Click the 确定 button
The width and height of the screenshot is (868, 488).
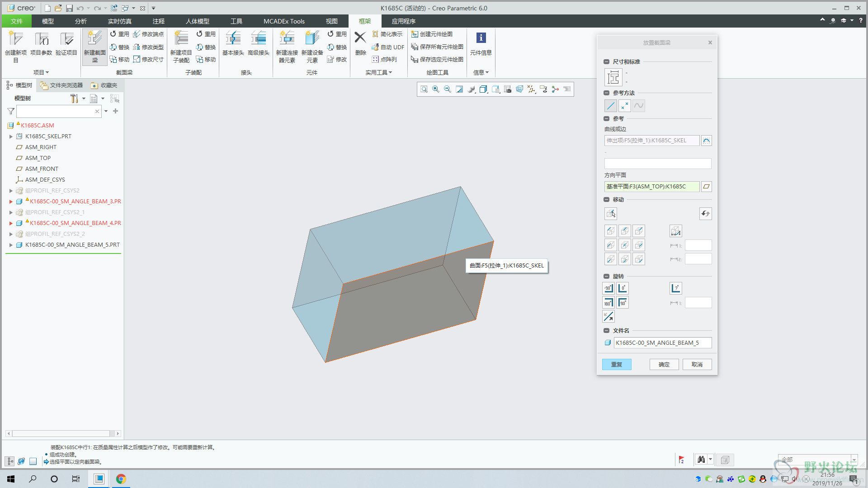click(x=664, y=365)
